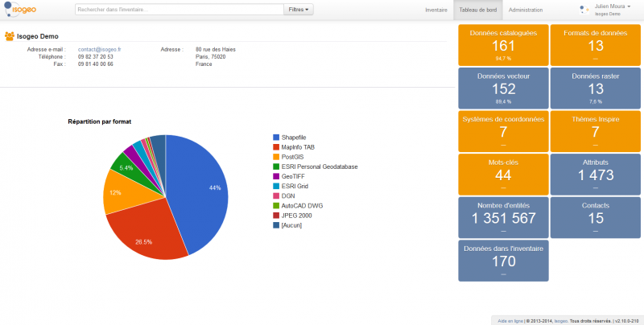This screenshot has width=644, height=325.
Task: Click the 44% Shapefile pie slice
Action: pos(201,189)
